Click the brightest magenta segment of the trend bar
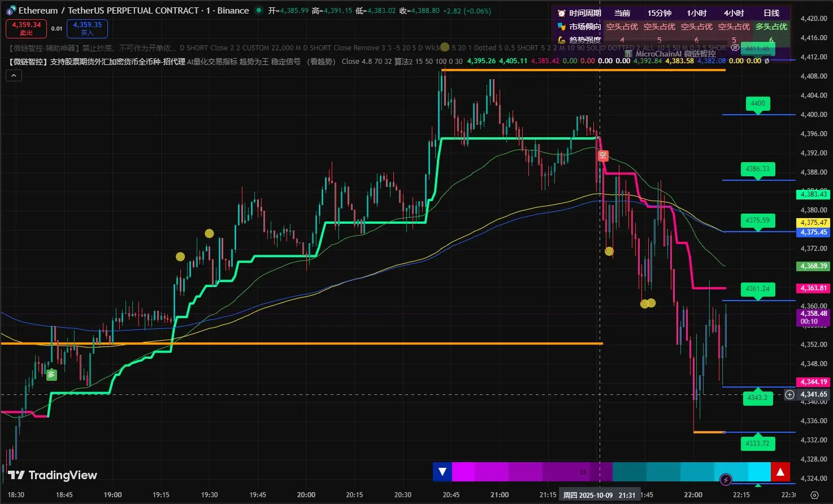Image resolution: width=833 pixels, height=504 pixels. click(x=463, y=472)
